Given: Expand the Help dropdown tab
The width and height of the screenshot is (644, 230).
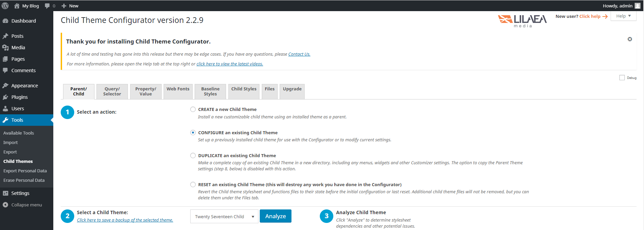Looking at the screenshot, I should [x=623, y=16].
